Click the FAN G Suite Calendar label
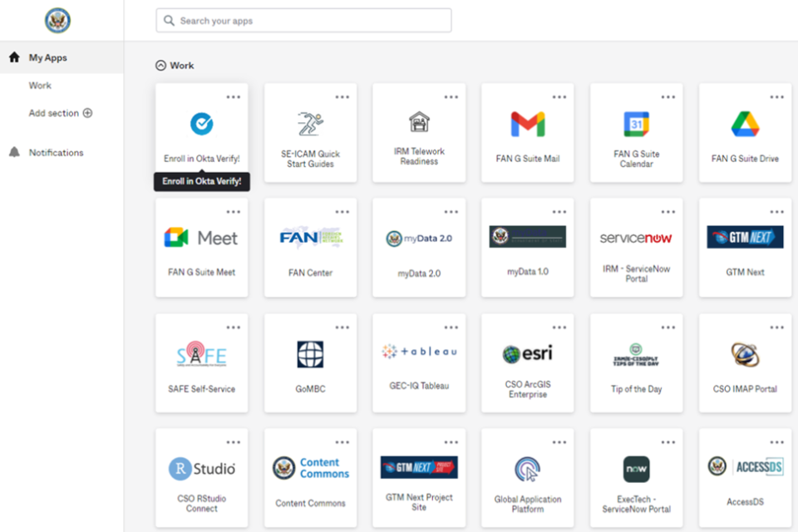The height and width of the screenshot is (532, 798). 636,159
